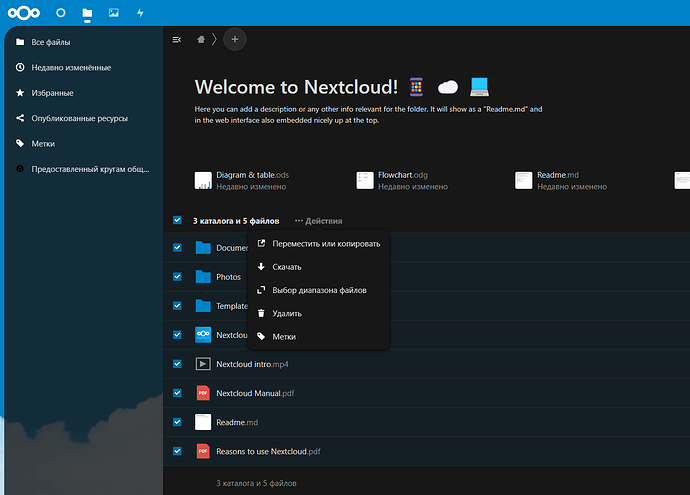Screen dimensions: 690x495
Task: Click the Nextcloud.png image icon
Action: click(203, 335)
